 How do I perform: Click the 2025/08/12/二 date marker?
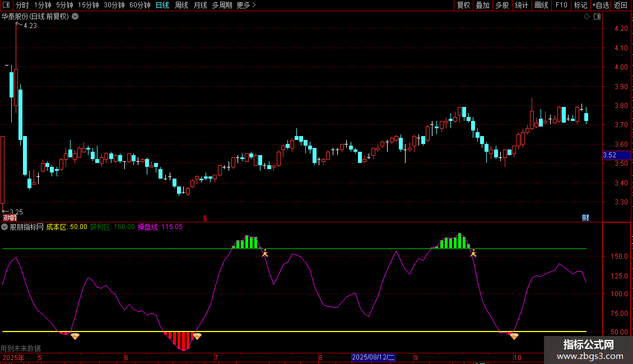pos(373,357)
